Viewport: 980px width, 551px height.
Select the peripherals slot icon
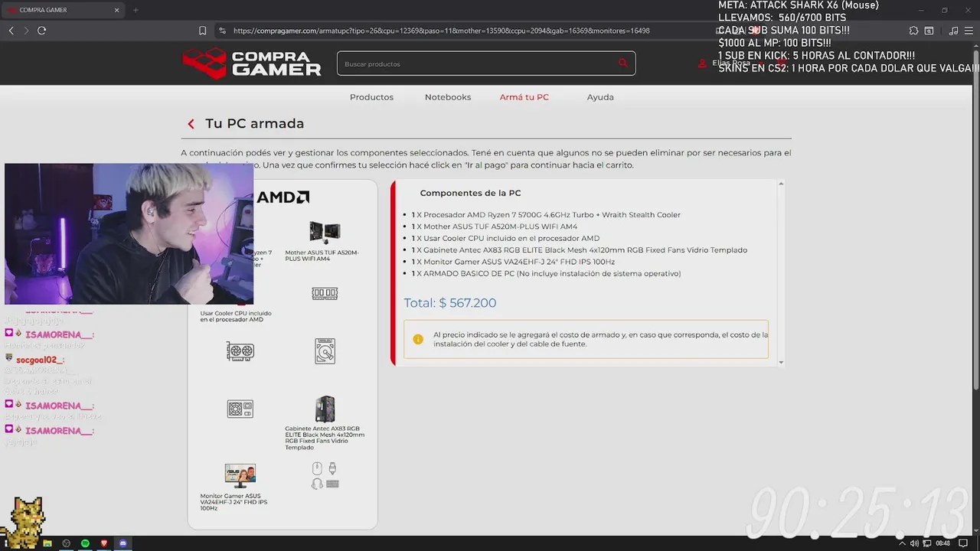click(325, 475)
